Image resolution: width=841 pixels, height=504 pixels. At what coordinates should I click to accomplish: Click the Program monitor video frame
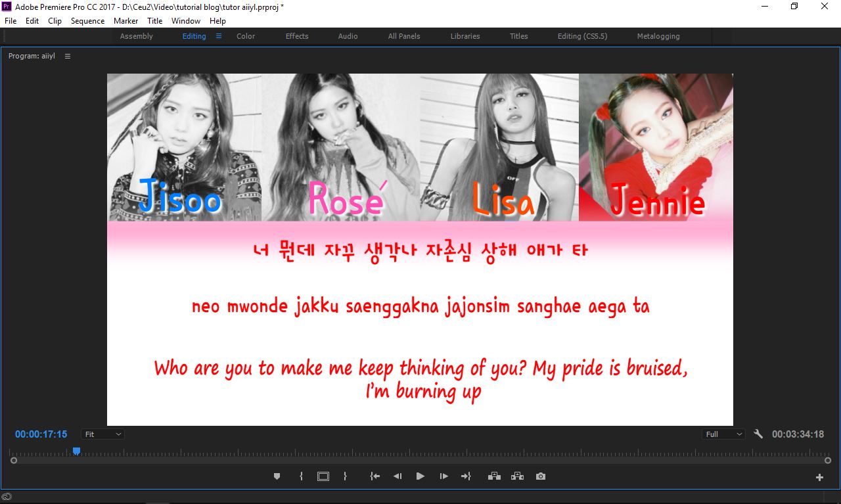[x=420, y=250]
